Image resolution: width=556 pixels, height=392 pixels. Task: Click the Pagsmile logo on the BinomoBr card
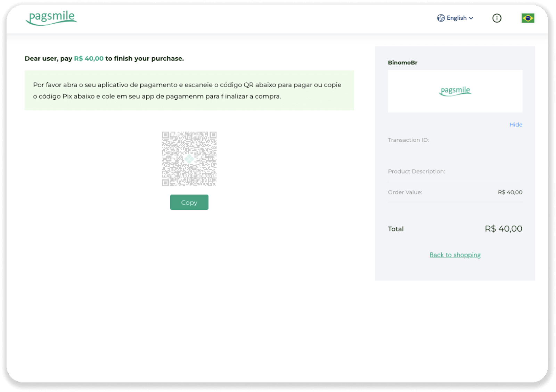[x=455, y=91]
